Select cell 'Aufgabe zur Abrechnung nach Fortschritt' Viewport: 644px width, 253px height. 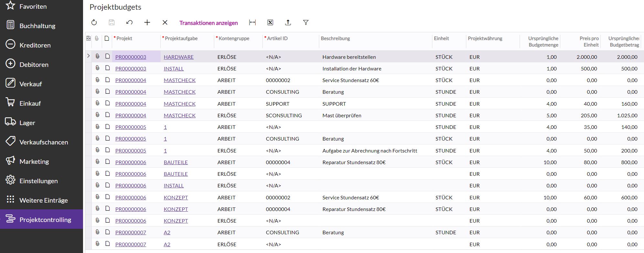[x=370, y=151]
